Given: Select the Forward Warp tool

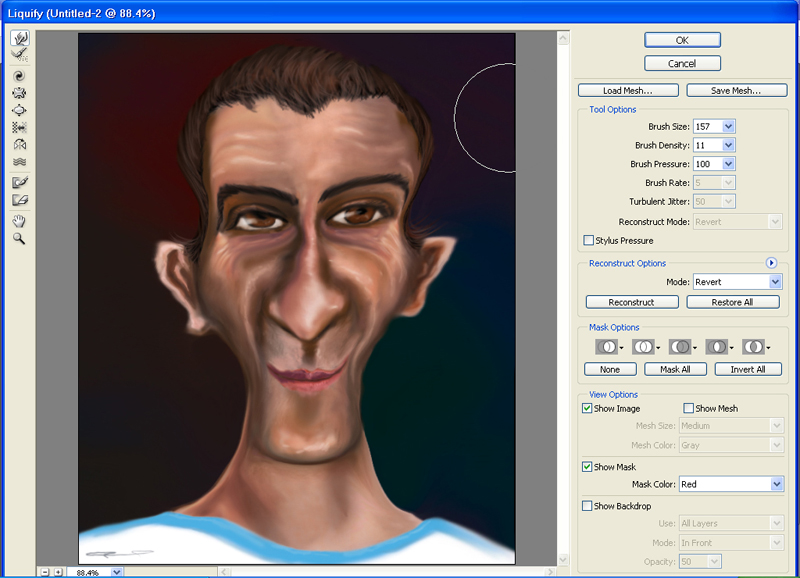Looking at the screenshot, I should 19,38.
